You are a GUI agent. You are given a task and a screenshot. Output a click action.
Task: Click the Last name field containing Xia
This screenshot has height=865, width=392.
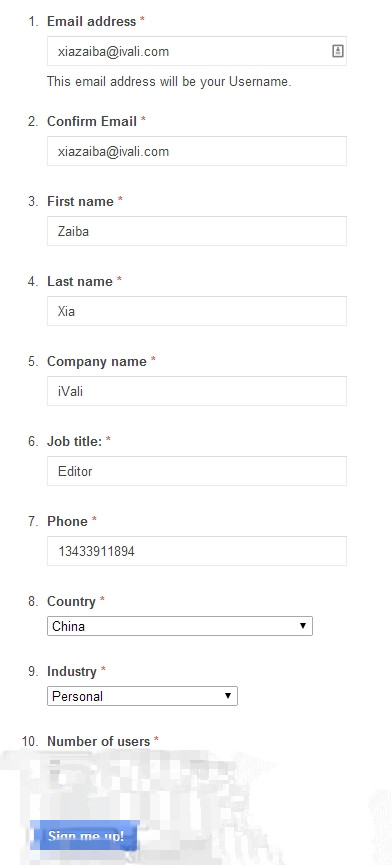[x=197, y=311]
